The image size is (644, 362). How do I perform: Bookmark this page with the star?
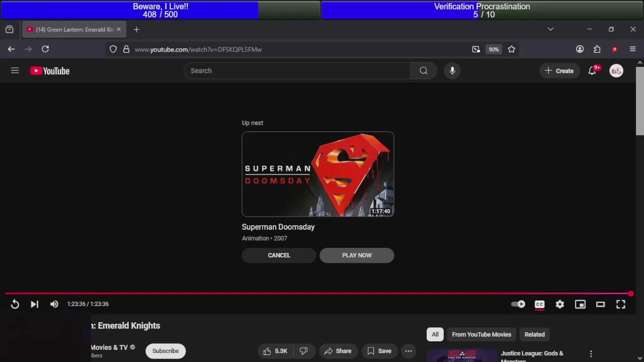coord(512,49)
